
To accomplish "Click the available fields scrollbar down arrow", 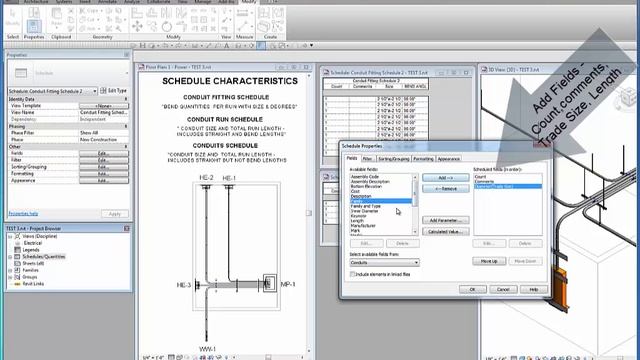I will 415,232.
